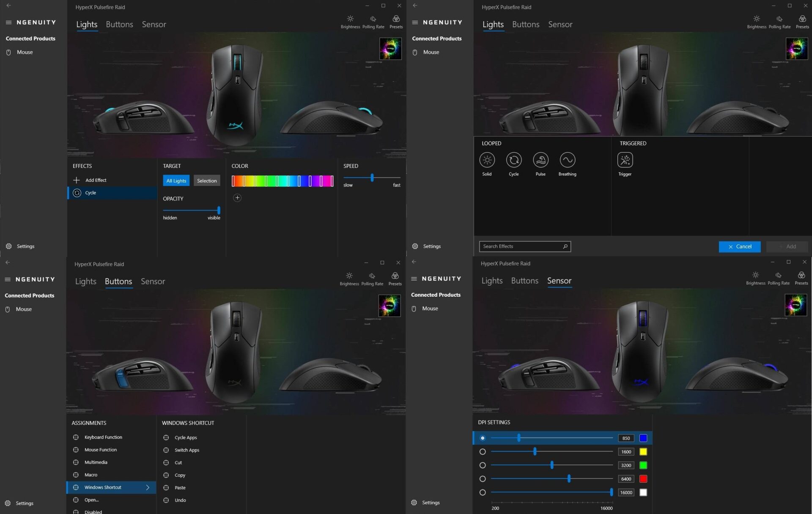Switch to Buttons tab in top-right window
The width and height of the screenshot is (812, 514).
[526, 25]
